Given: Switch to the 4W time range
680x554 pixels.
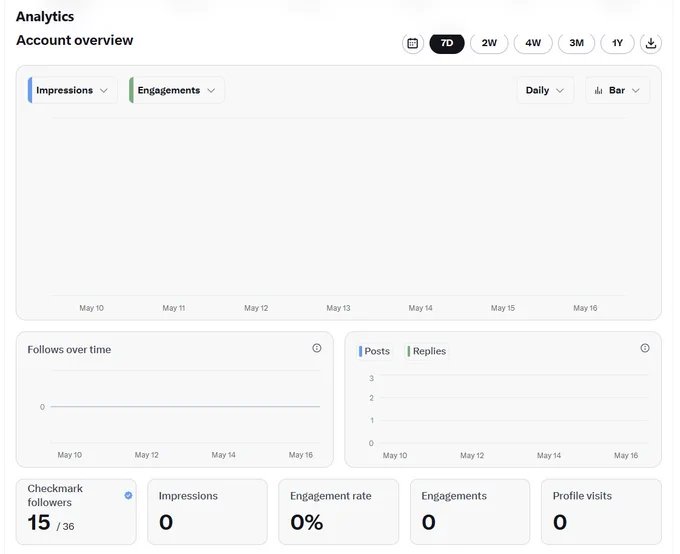Looking at the screenshot, I should [533, 43].
